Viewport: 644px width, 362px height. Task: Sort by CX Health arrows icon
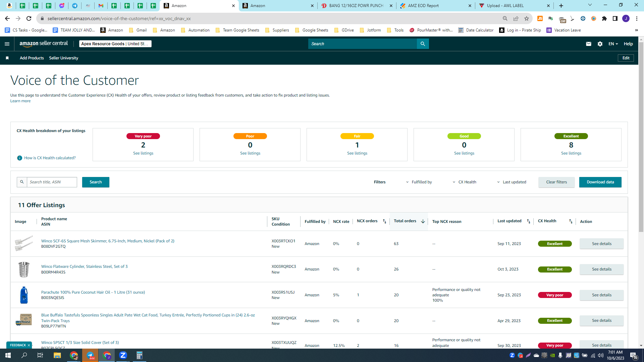[571, 222]
